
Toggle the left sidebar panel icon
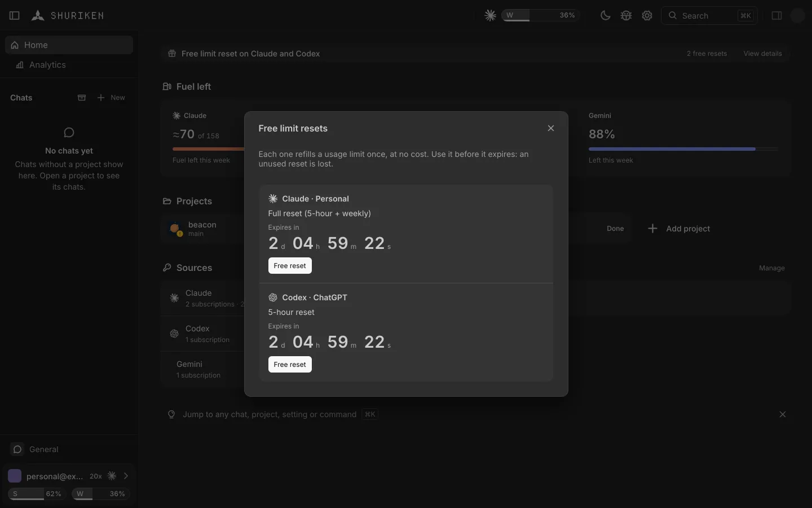point(15,16)
